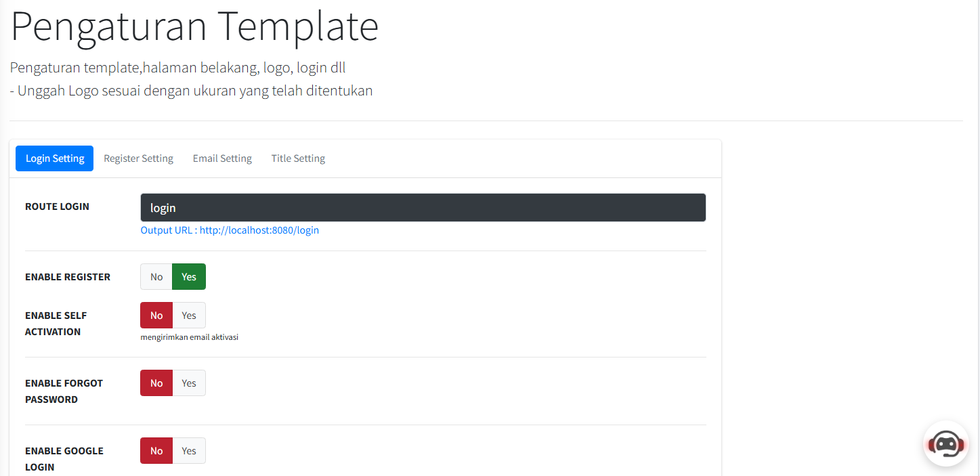
Task: Turn off Google Login using No
Action: pyautogui.click(x=156, y=451)
